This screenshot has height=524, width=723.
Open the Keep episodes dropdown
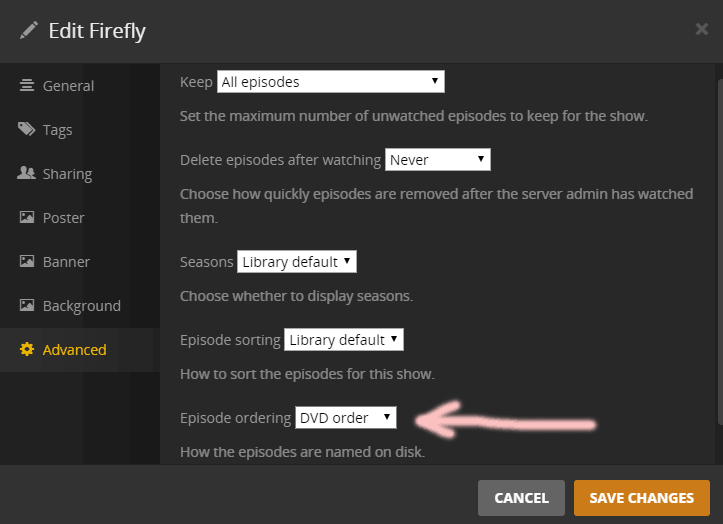tap(330, 81)
